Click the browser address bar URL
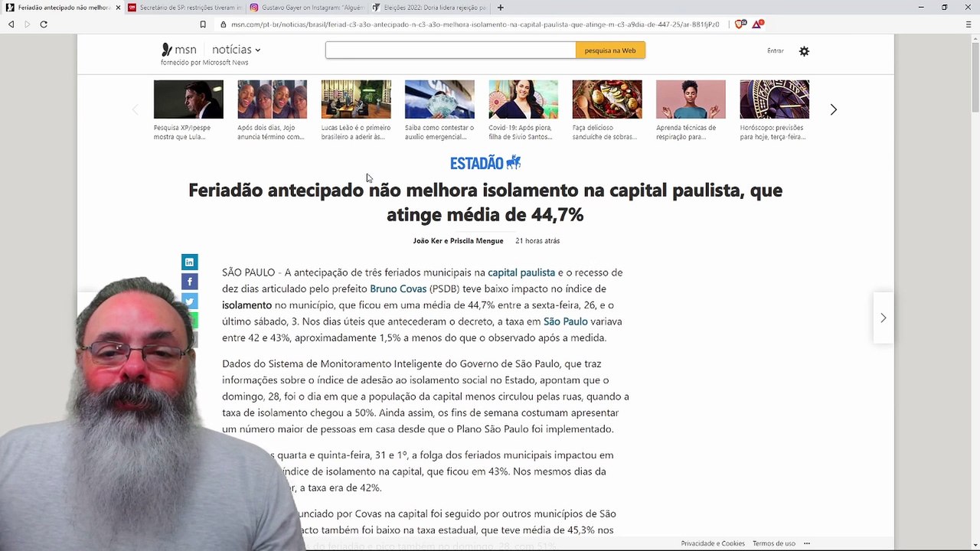The width and height of the screenshot is (980, 551). [x=475, y=24]
